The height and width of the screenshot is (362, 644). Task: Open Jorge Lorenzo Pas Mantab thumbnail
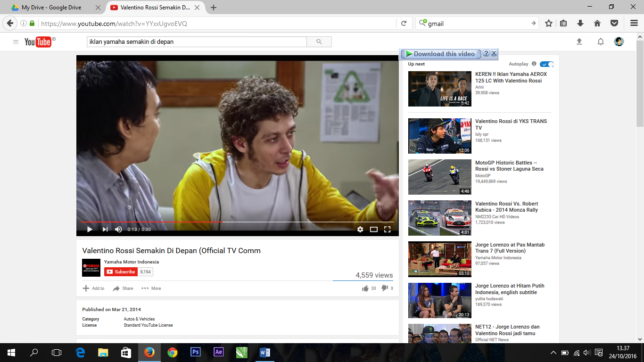tap(440, 259)
